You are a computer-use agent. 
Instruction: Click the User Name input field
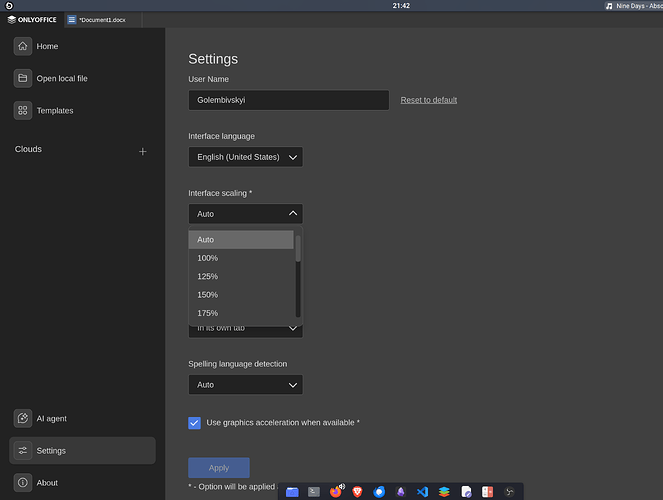288,100
